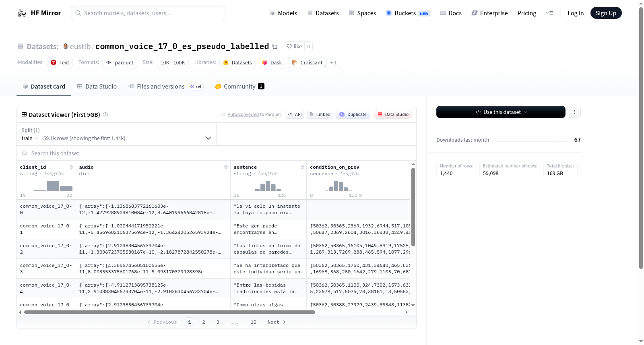Click the current page 1 button
Viewport: 644px width, 345px height.
[x=190, y=322]
